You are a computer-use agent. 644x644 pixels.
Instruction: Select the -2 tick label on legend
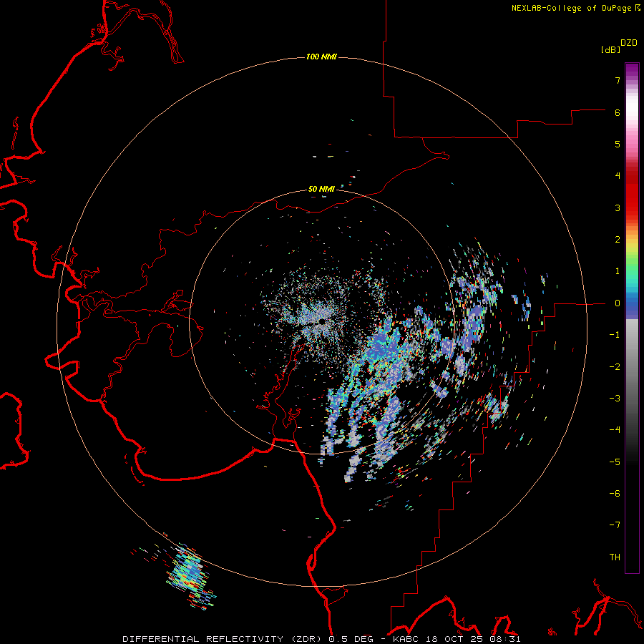tap(615, 367)
